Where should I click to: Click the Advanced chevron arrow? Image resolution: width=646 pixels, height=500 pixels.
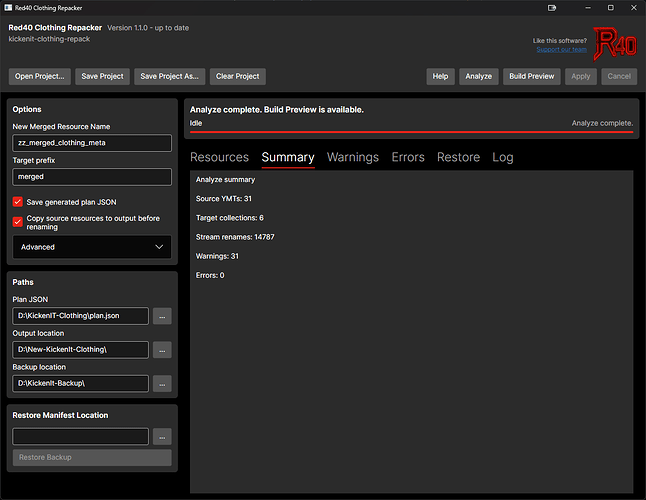(x=159, y=247)
